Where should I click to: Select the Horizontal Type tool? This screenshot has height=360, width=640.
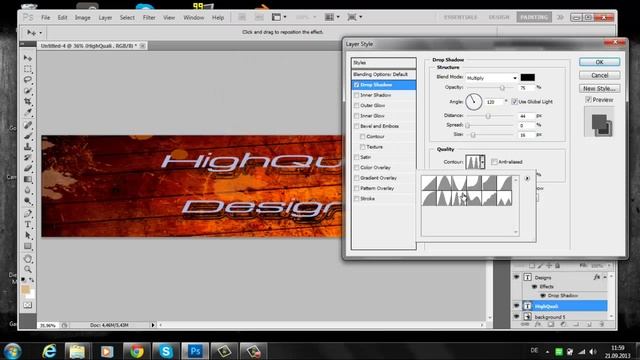pos(28,224)
